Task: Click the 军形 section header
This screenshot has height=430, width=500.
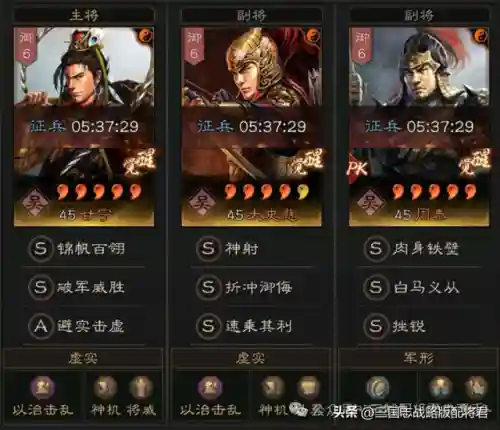Action: pos(418,358)
